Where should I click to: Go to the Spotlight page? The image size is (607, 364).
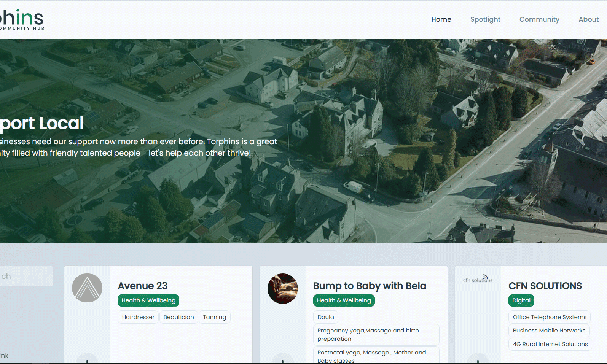click(x=485, y=19)
